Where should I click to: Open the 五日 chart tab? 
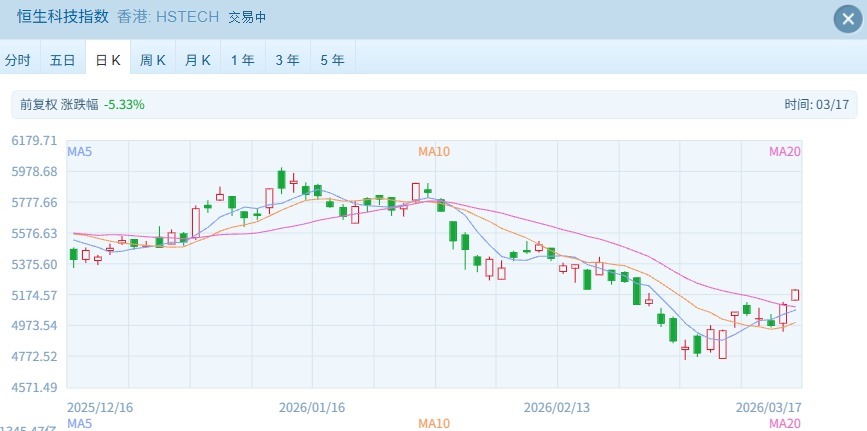63,60
